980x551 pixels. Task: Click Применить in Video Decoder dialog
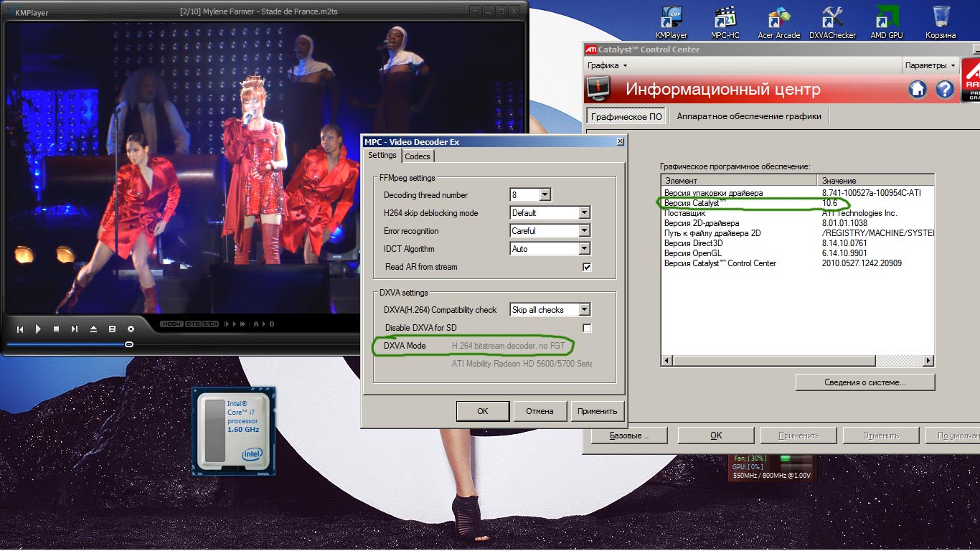click(x=597, y=411)
